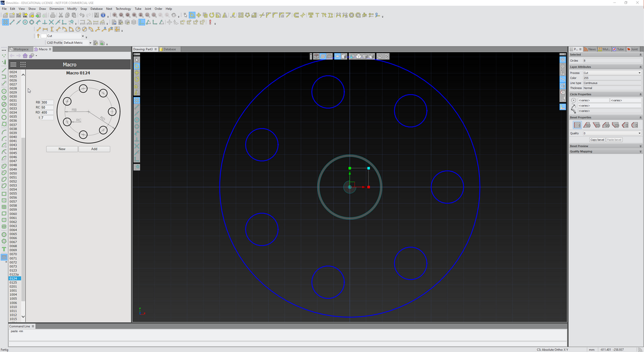The height and width of the screenshot is (352, 644).
Task: Switch Macro panel to list view
Action: coord(13,64)
